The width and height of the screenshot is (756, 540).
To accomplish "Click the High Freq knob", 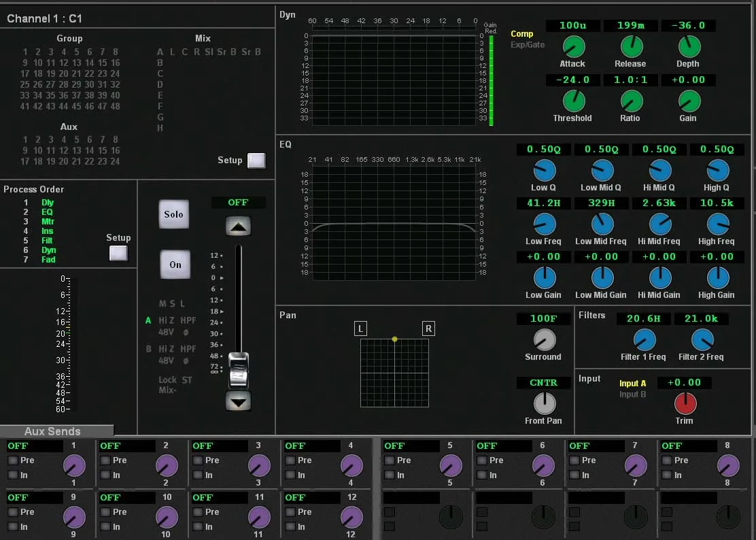I will [718, 224].
